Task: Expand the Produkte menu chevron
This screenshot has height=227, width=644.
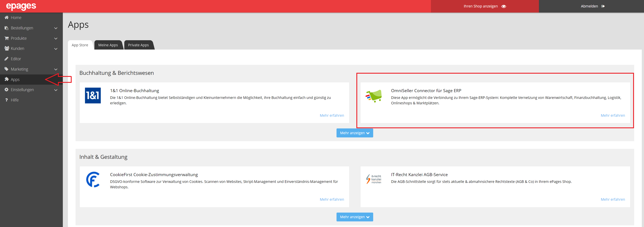Action: [56, 39]
